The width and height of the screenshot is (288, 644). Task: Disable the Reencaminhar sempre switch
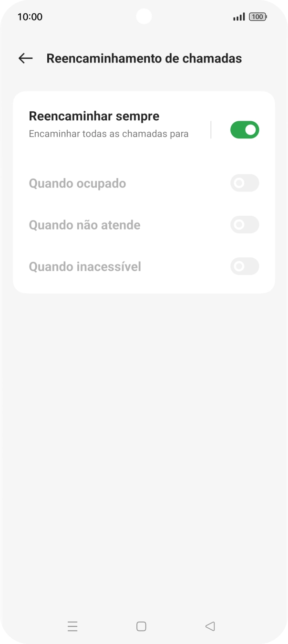pyautogui.click(x=244, y=129)
